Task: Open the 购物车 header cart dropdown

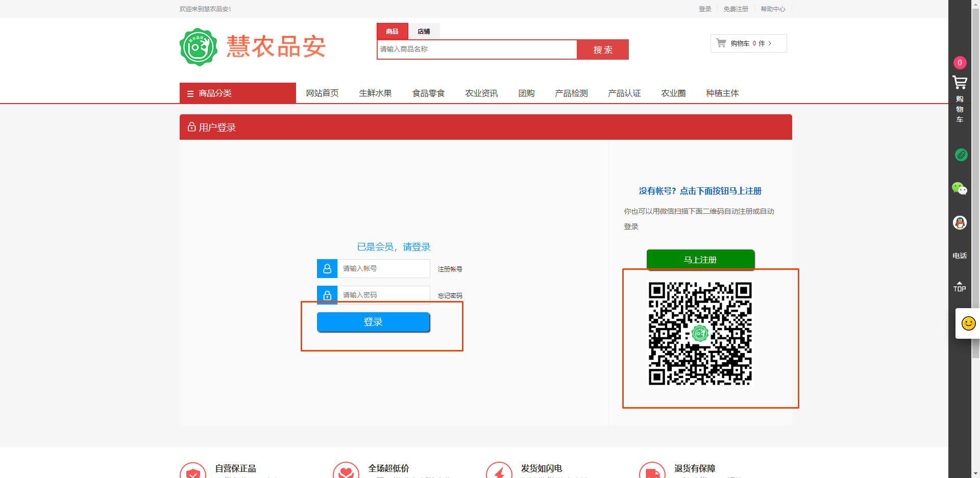Action: (748, 43)
